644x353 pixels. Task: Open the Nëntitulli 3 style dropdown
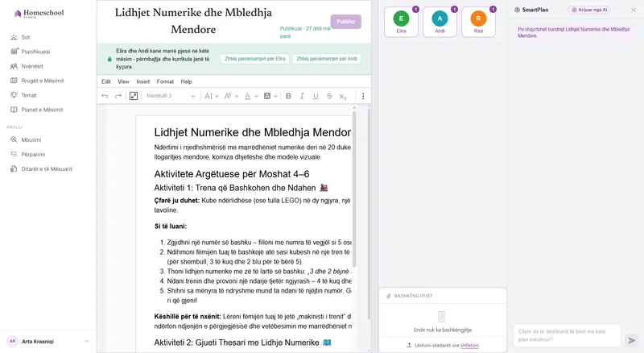click(x=171, y=96)
